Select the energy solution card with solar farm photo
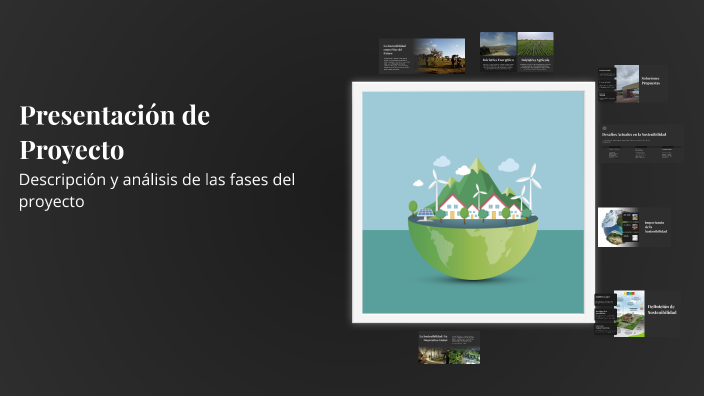Viewport: 704px width, 396px height. coord(498,52)
